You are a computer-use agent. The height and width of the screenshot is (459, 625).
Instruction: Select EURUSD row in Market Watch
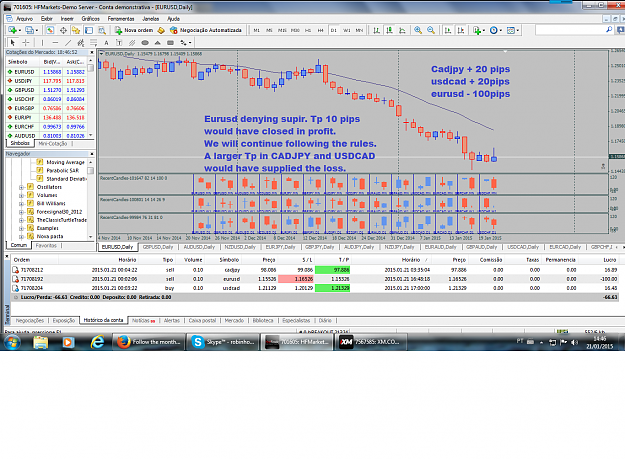tap(46, 72)
